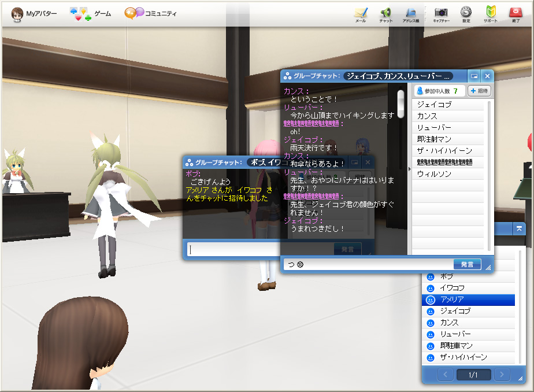The image size is (534, 392).
Task: Collapse the friend list panel arrow
Action: tap(519, 229)
